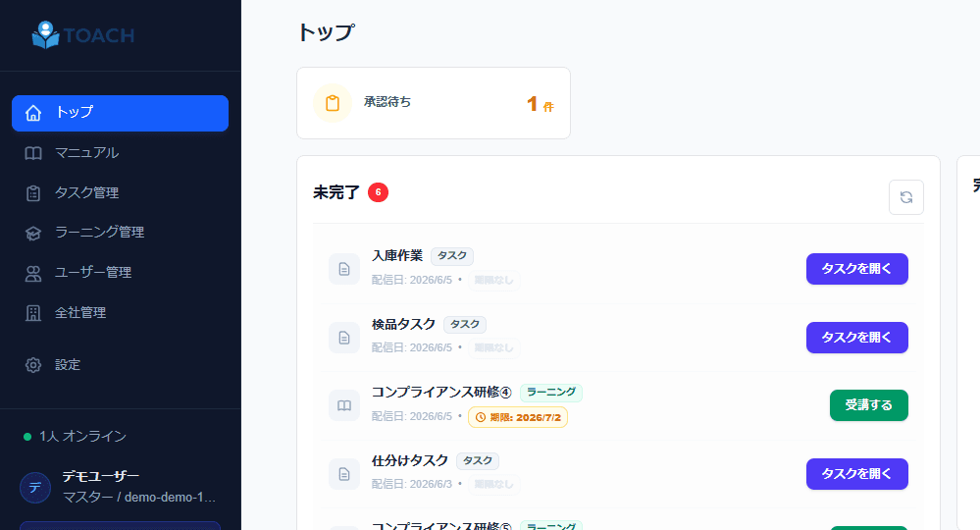Click the タスク tag next to 仕分けタスク
This screenshot has height=530, width=980.
pyautogui.click(x=478, y=461)
